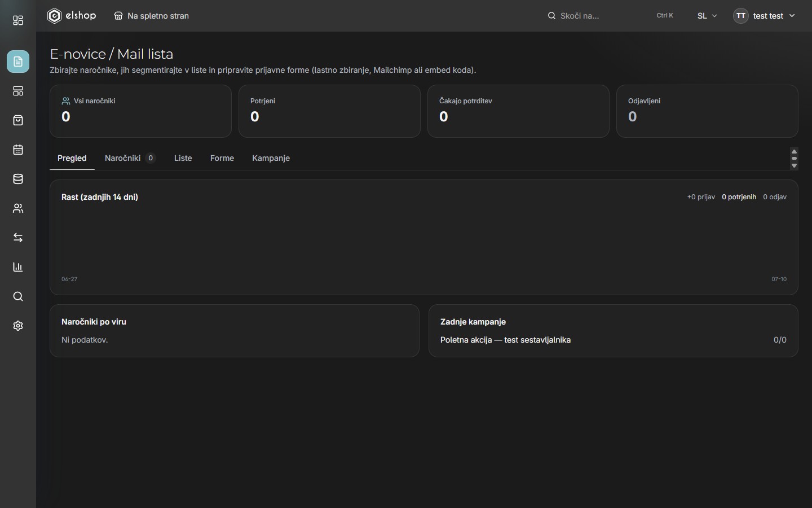Open the bar chart statistics sidebar icon
This screenshot has width=812, height=508.
click(x=18, y=267)
